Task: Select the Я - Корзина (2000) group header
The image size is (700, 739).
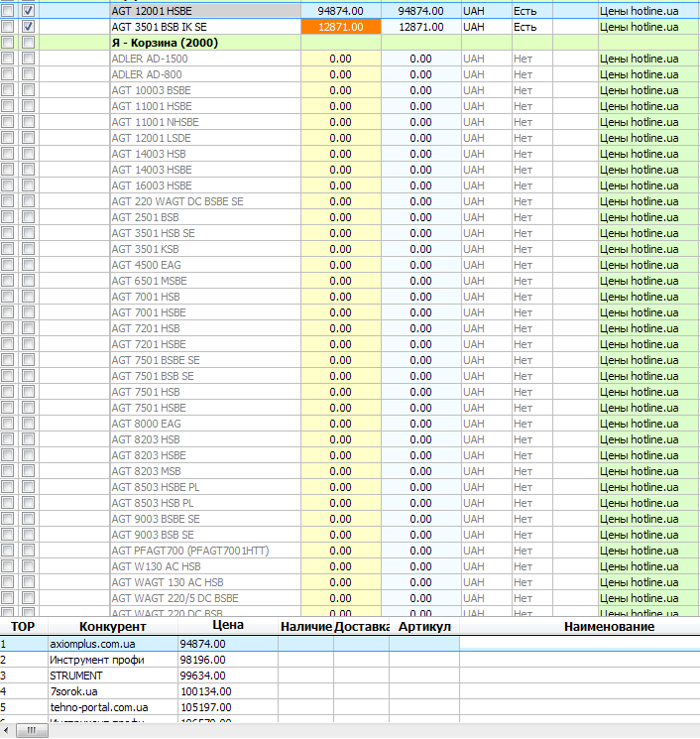Action: pyautogui.click(x=165, y=43)
